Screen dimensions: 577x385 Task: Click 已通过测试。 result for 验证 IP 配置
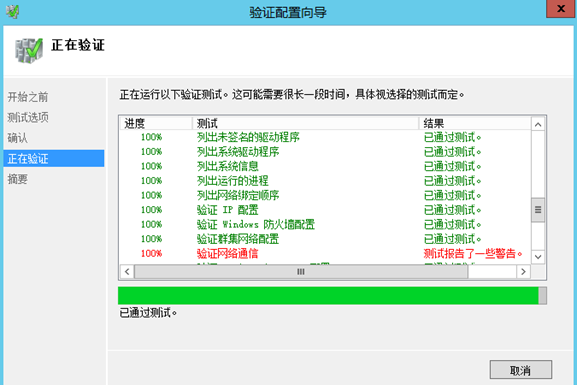tap(452, 210)
